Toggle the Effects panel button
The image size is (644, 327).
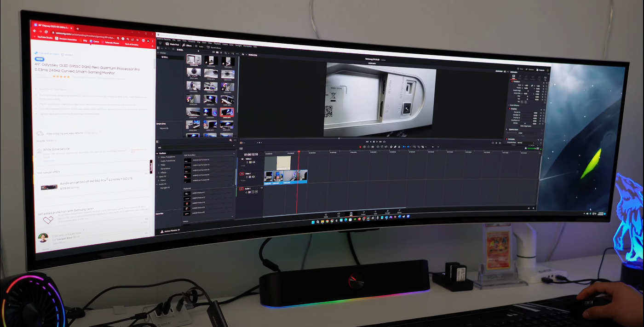[x=186, y=46]
